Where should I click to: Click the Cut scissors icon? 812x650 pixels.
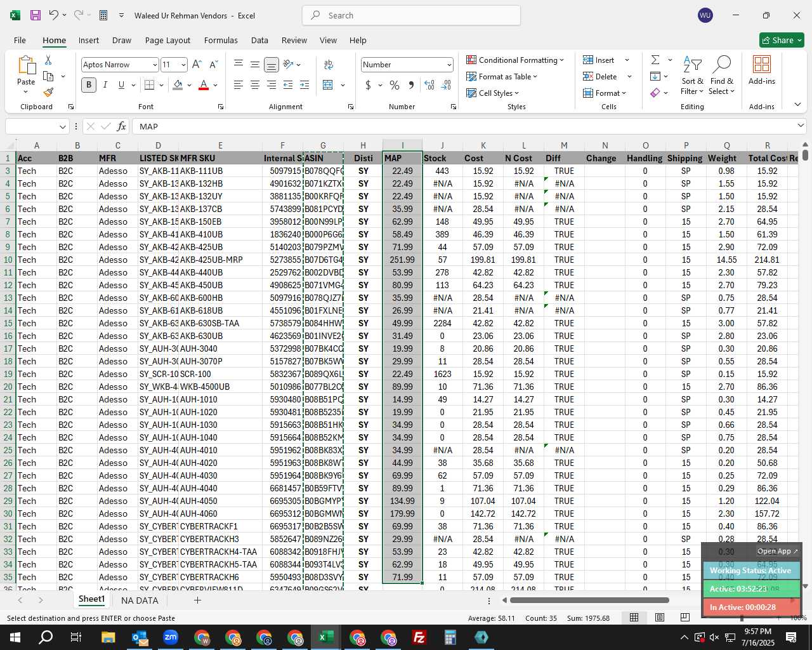(48, 60)
